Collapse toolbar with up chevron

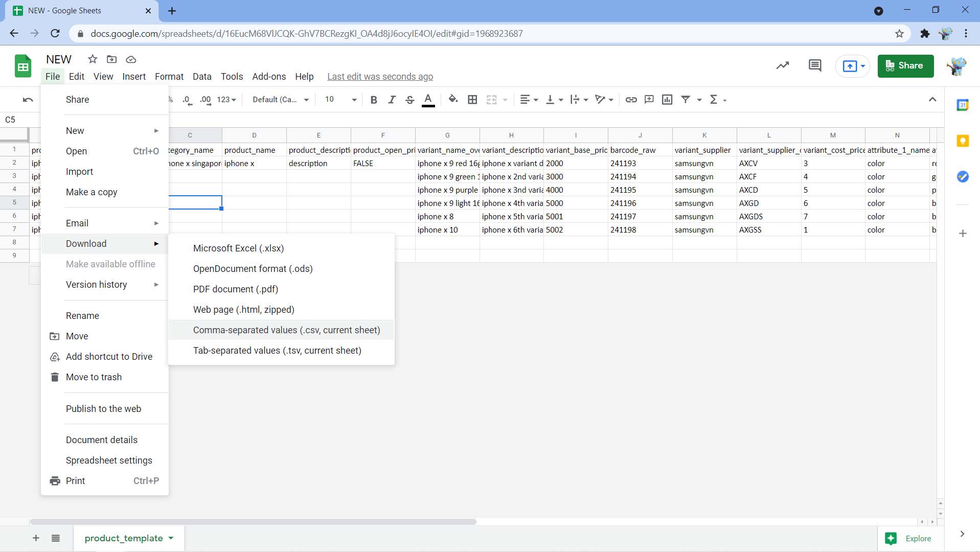[x=932, y=100]
